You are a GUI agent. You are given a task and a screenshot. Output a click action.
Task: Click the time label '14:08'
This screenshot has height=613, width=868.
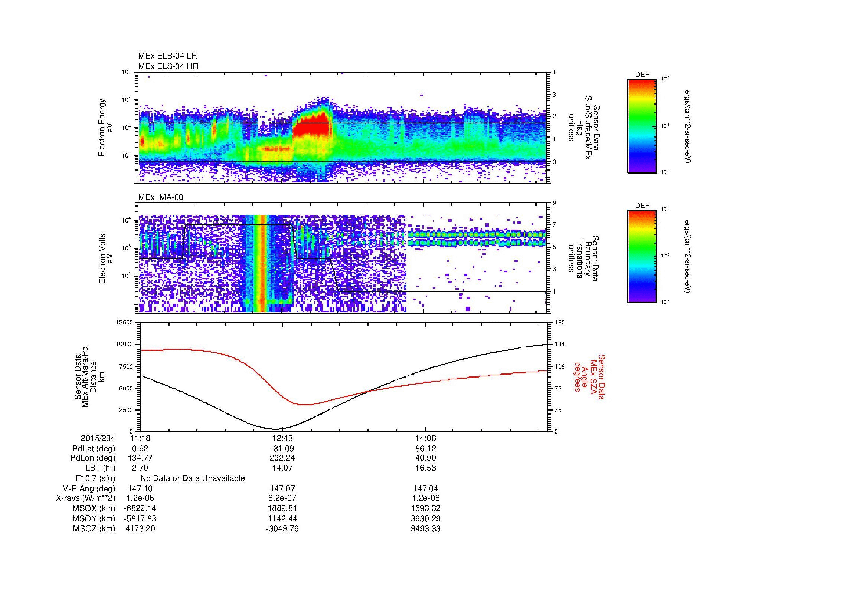tap(426, 438)
